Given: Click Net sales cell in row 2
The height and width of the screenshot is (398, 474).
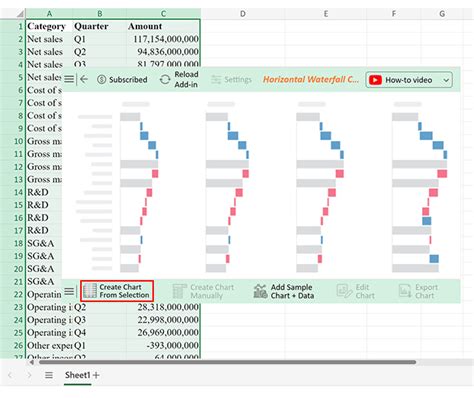Looking at the screenshot, I should click(x=49, y=39).
